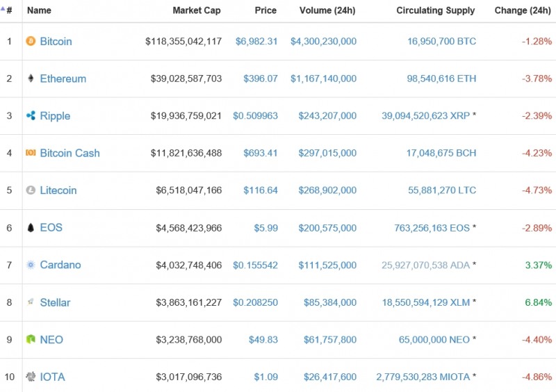Click the green NEO logo icon
The image size is (556, 392).
(31, 340)
